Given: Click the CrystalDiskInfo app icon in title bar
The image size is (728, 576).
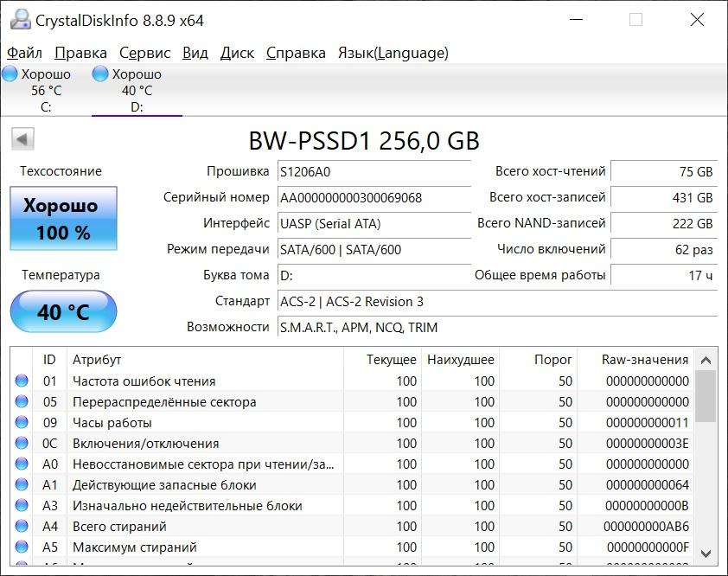Looking at the screenshot, I should [x=19, y=20].
